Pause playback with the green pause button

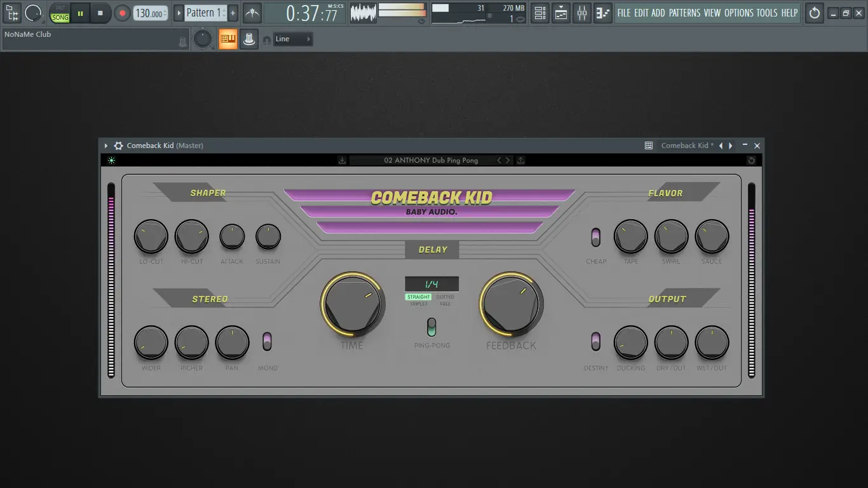(x=81, y=13)
